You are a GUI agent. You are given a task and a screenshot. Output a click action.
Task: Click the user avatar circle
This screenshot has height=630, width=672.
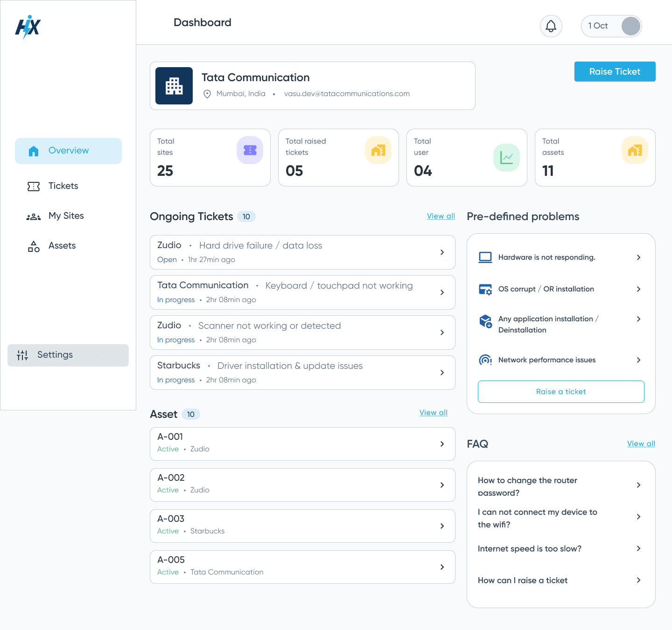pyautogui.click(x=631, y=26)
